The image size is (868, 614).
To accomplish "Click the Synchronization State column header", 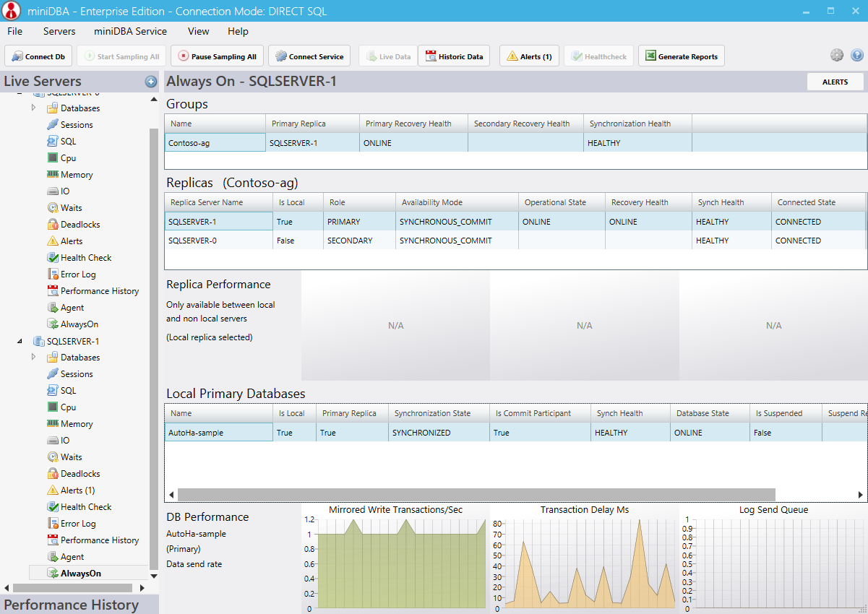I will [439, 413].
